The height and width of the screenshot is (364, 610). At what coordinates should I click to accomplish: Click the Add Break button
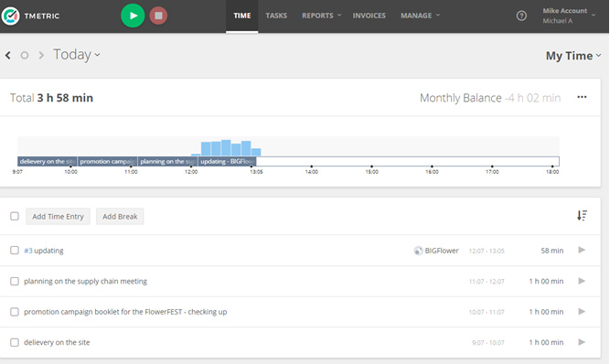(120, 216)
